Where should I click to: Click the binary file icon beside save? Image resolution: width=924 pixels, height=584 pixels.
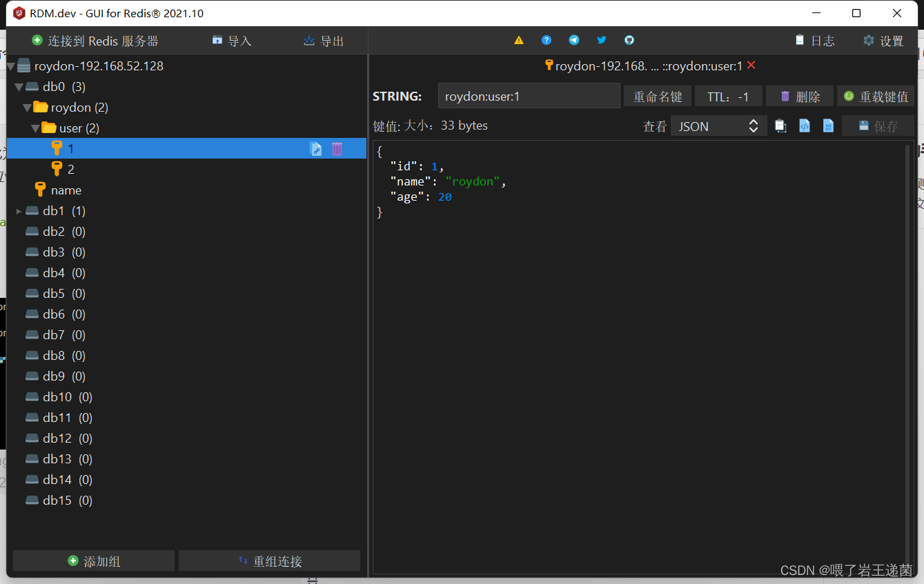point(828,126)
